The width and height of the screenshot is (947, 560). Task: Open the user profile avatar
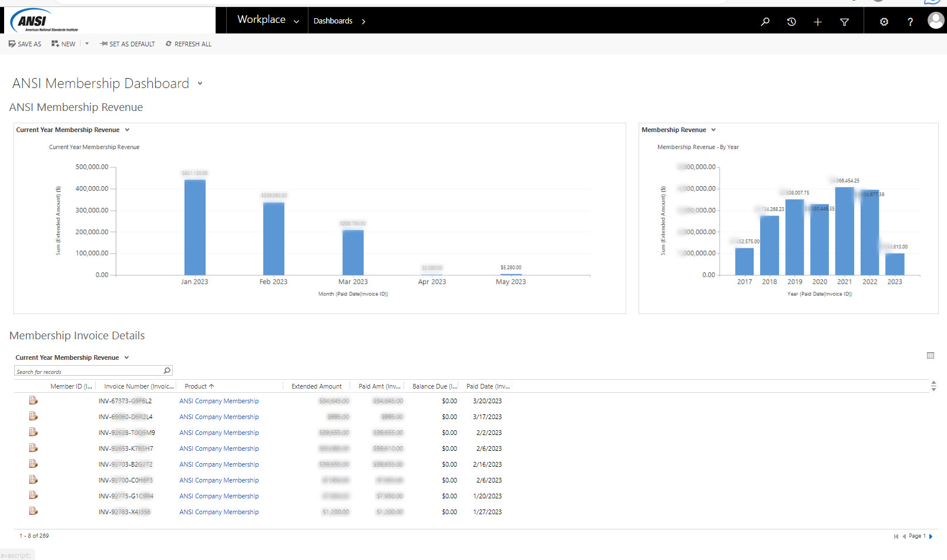935,21
